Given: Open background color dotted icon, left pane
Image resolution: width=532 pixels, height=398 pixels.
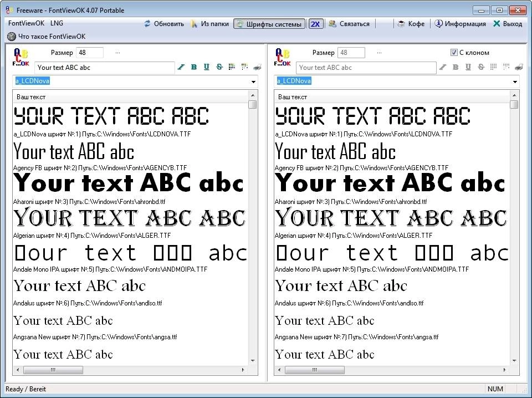Looking at the screenshot, I should [244, 67].
